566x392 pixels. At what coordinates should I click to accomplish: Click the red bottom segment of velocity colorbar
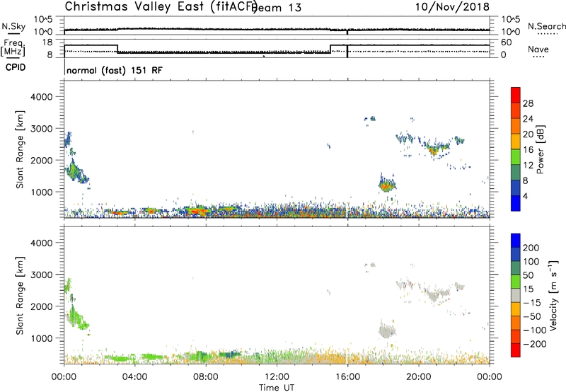pyautogui.click(x=516, y=350)
